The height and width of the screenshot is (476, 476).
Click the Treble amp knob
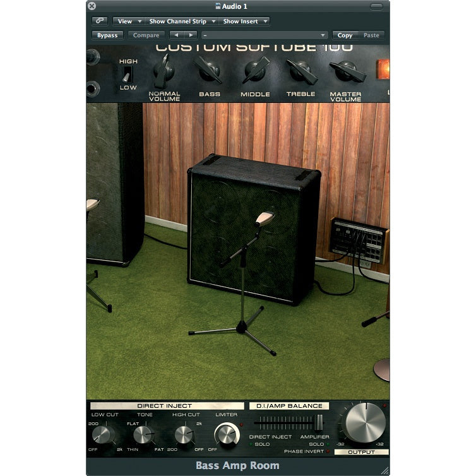(x=302, y=71)
